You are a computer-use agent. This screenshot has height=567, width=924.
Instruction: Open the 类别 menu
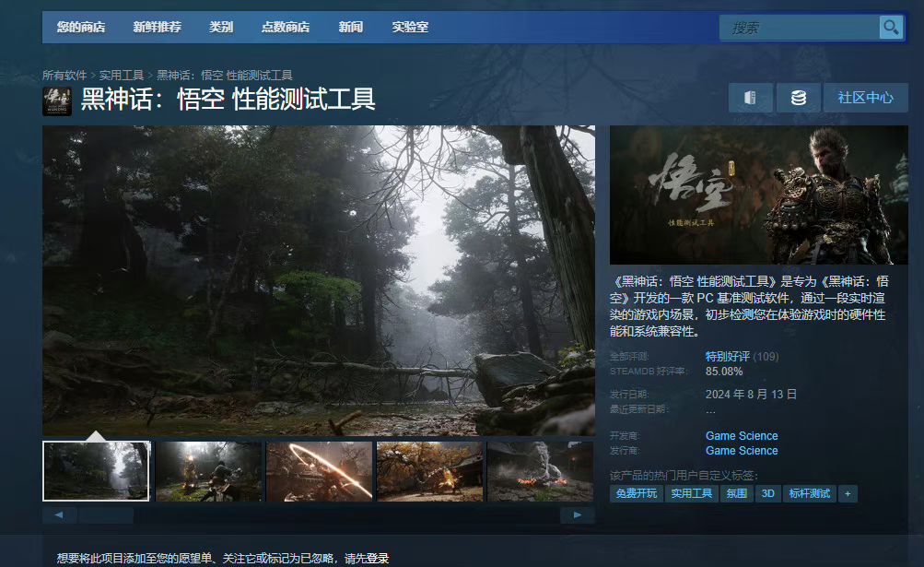(x=221, y=27)
